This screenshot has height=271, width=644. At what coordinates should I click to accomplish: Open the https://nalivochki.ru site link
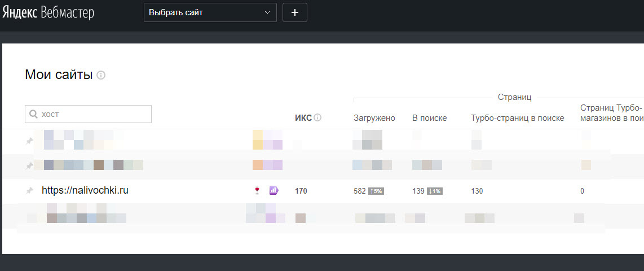pos(85,191)
